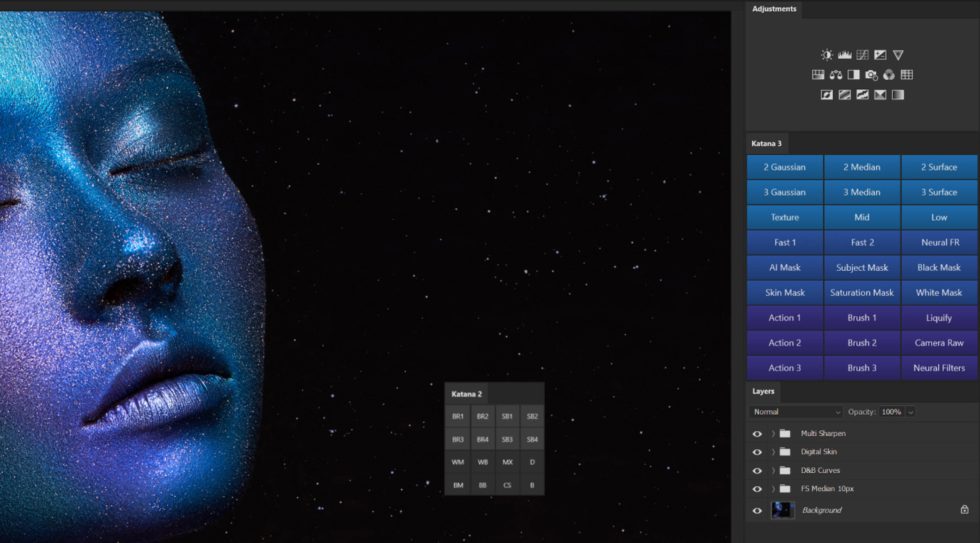Toggle visibility of Background layer
This screenshot has width=980, height=543.
click(x=757, y=510)
